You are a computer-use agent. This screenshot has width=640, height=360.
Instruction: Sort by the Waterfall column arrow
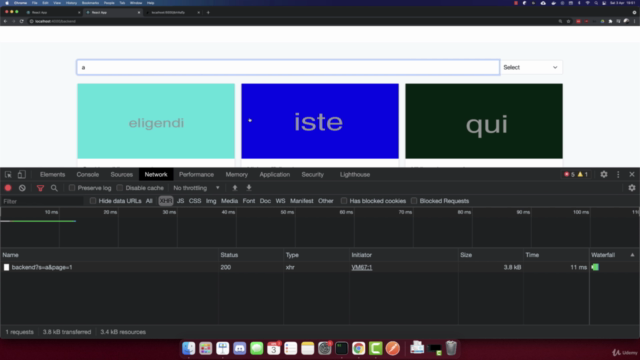(632, 255)
